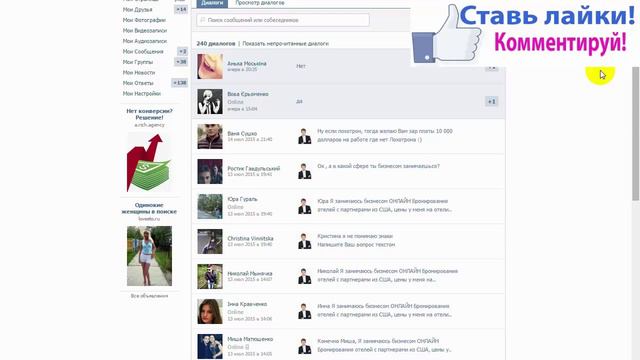
Task: Open the "Одинокие женщины в поиске" ad link
Action: click(x=149, y=208)
